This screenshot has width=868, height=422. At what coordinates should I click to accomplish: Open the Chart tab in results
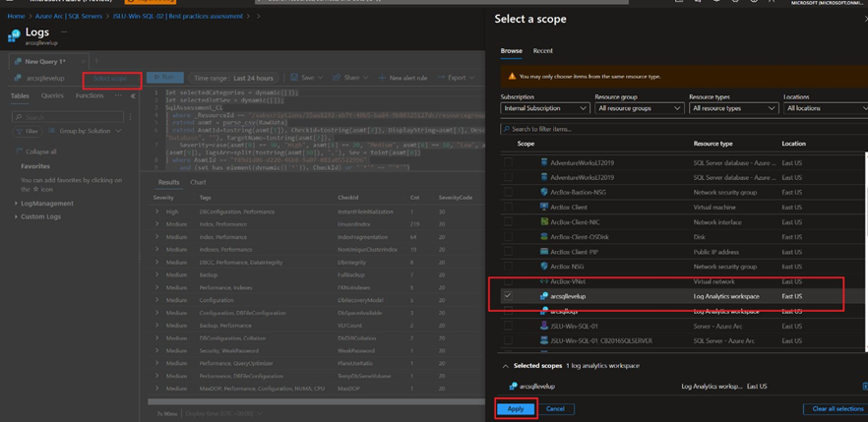pos(198,182)
